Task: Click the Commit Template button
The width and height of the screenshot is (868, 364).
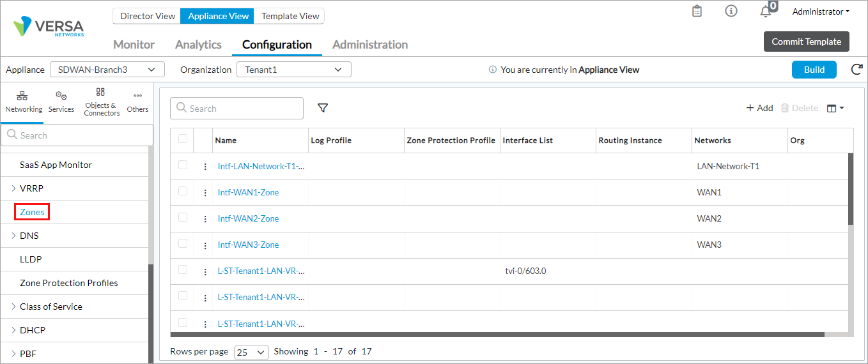Action: 806,42
